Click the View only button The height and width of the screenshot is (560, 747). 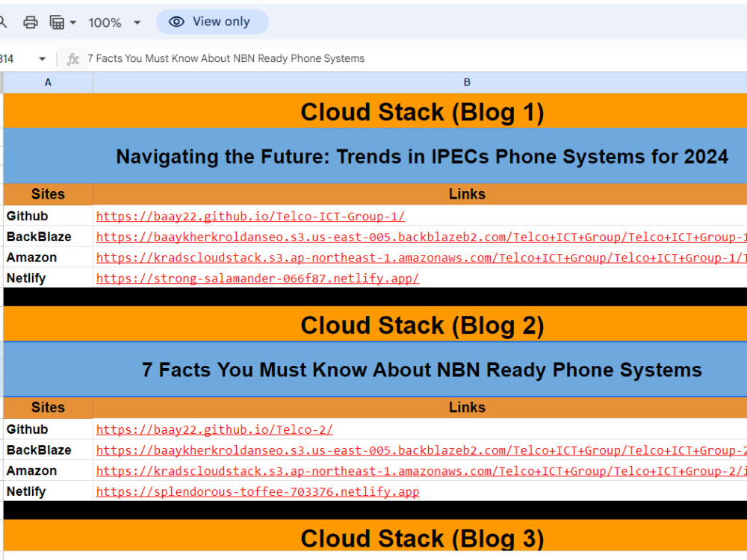click(x=212, y=22)
